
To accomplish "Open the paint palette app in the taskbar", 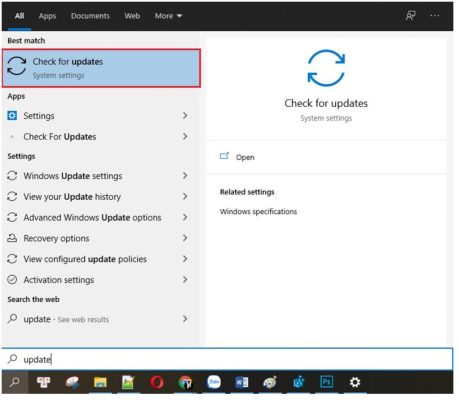I will click(270, 382).
